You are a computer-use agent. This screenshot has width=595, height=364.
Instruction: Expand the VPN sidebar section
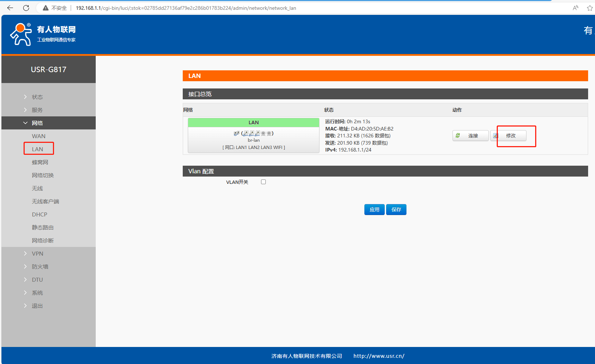37,253
